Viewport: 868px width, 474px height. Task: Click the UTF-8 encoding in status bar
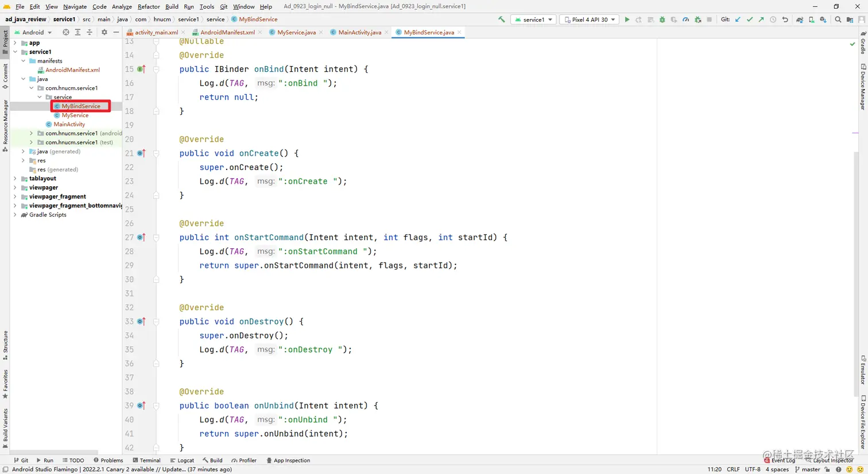point(753,469)
